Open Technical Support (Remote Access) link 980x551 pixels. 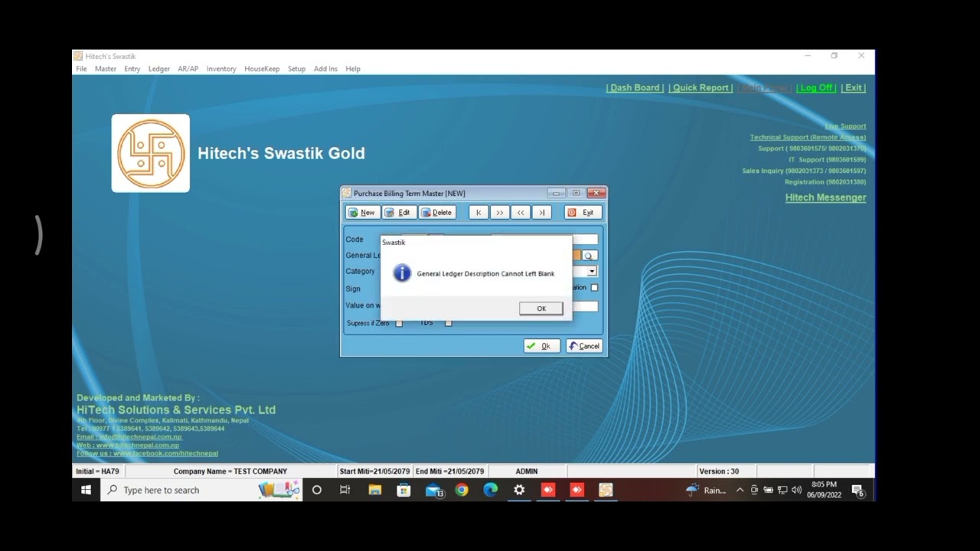[808, 138]
